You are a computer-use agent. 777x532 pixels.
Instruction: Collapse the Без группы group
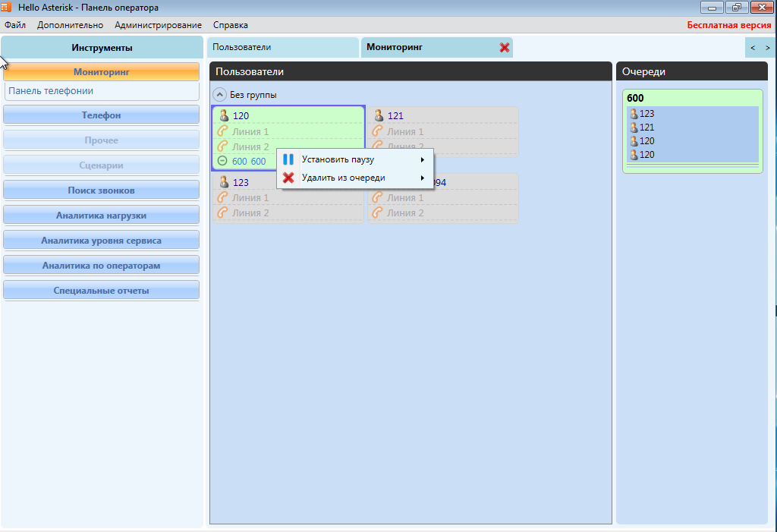coord(219,95)
